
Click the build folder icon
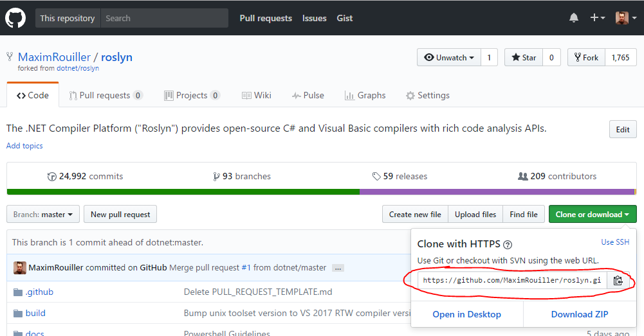(x=17, y=314)
